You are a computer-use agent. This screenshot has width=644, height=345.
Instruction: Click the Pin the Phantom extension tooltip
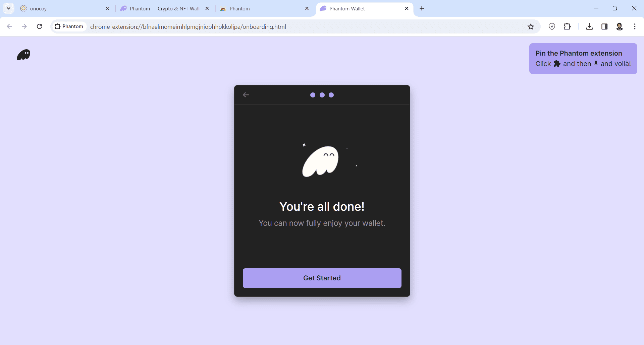click(x=583, y=59)
